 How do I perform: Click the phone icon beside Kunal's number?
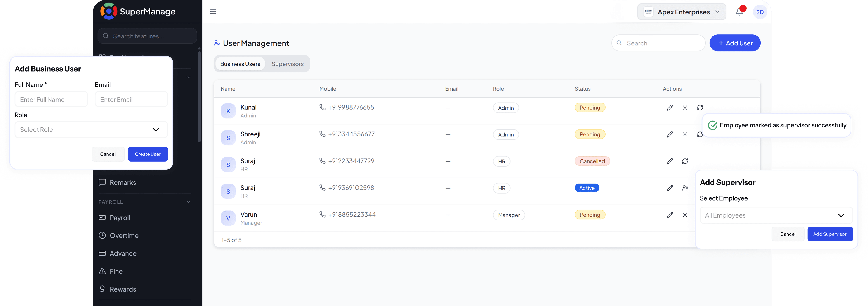point(323,107)
